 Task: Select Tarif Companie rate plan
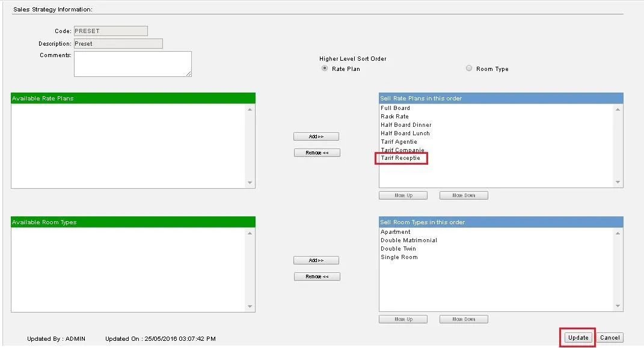coord(402,150)
